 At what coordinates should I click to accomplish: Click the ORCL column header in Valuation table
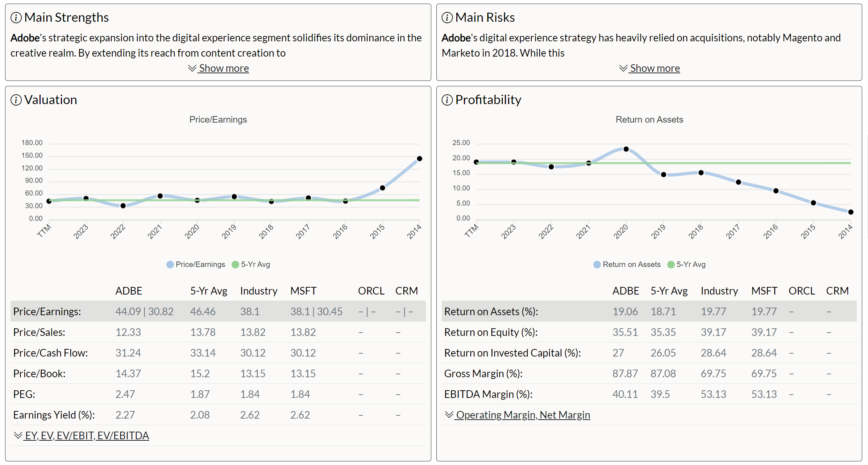coord(371,291)
